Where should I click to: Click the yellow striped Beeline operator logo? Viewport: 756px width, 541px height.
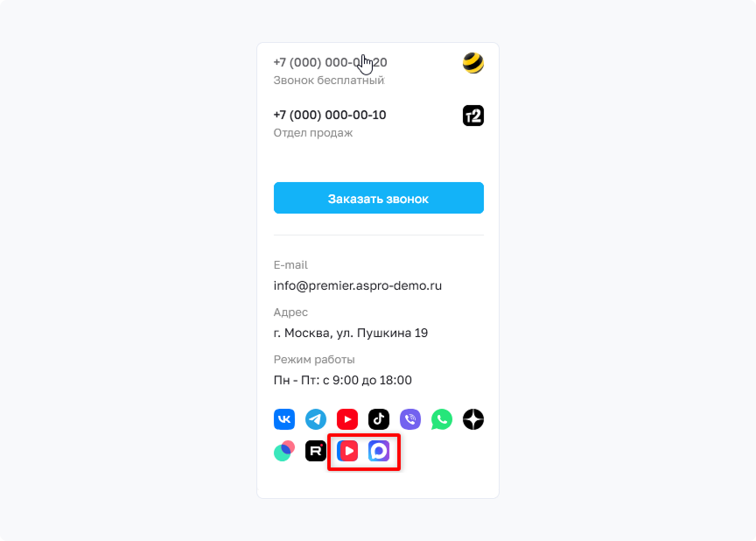pyautogui.click(x=473, y=63)
